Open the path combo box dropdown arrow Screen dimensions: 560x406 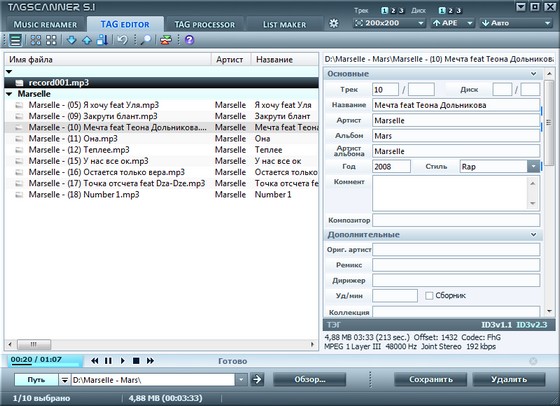tap(241, 379)
